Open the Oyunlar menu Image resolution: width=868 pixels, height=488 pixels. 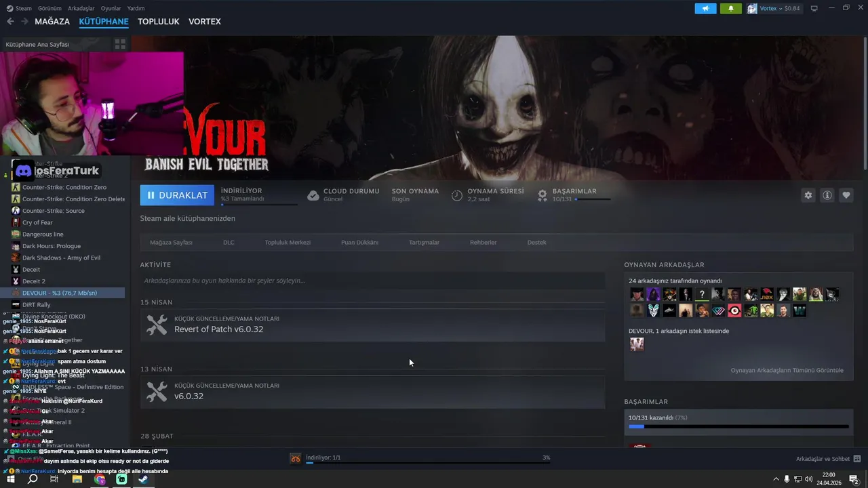[111, 8]
